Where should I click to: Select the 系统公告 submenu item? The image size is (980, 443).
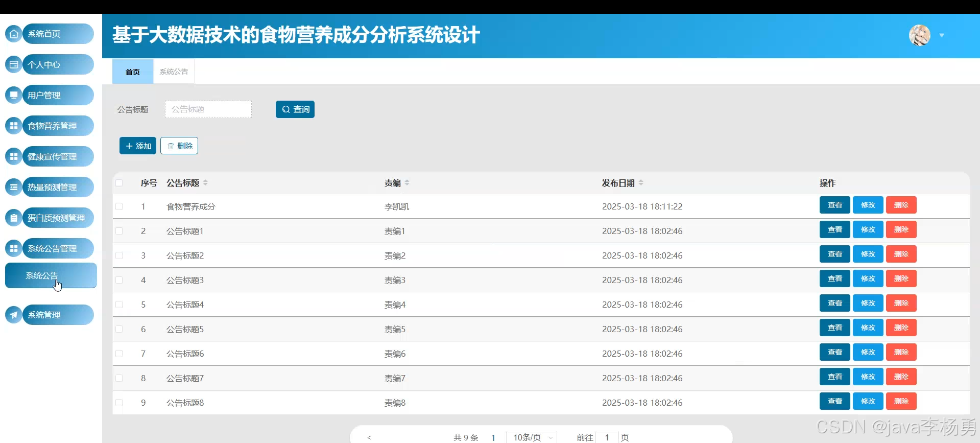point(51,275)
